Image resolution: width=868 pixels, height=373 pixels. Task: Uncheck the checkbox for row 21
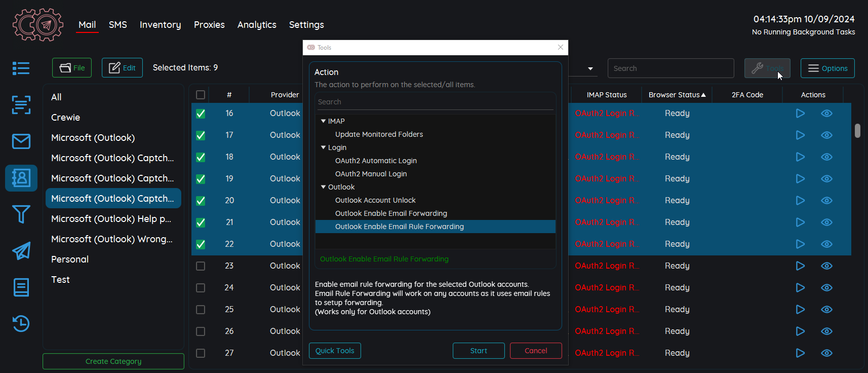click(201, 222)
